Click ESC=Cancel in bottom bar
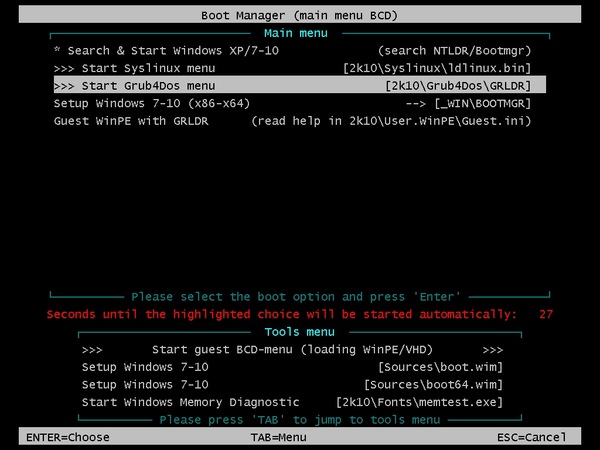Screen dimensions: 600x450 (532, 437)
